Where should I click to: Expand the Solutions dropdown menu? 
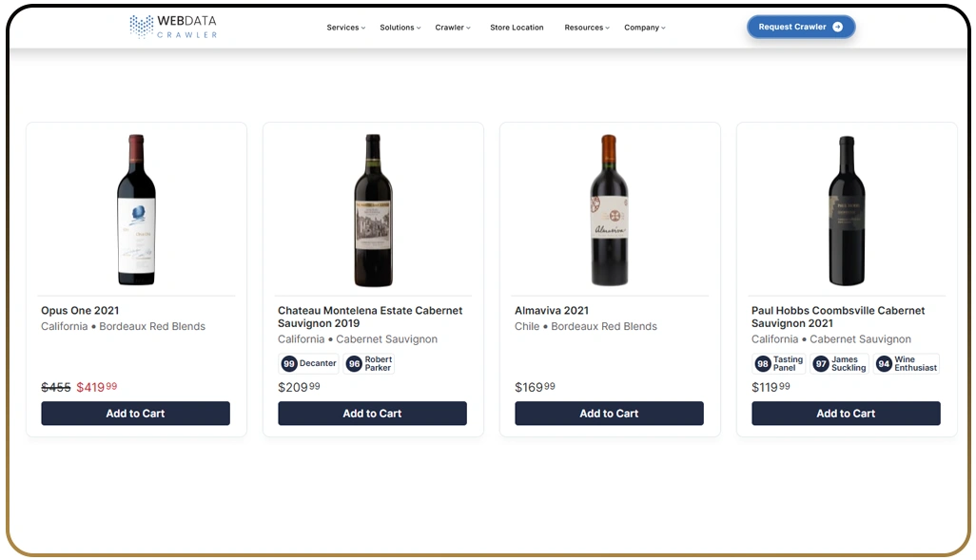pos(400,28)
